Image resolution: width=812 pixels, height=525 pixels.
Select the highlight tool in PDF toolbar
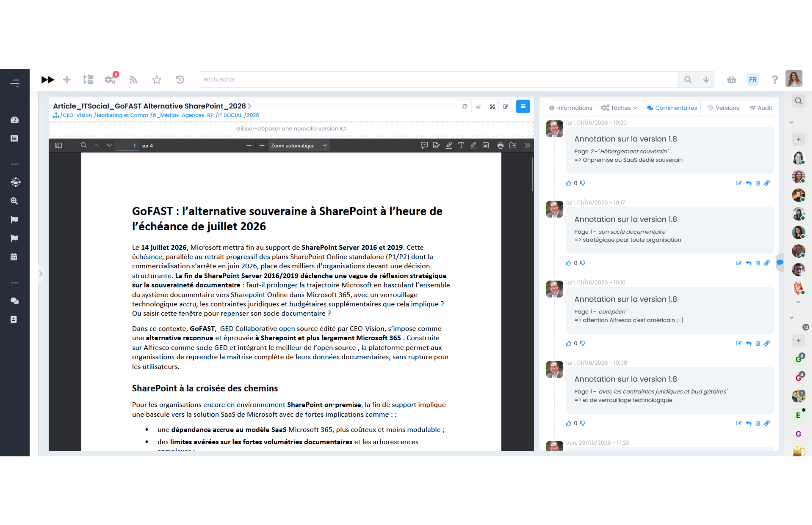click(x=449, y=145)
